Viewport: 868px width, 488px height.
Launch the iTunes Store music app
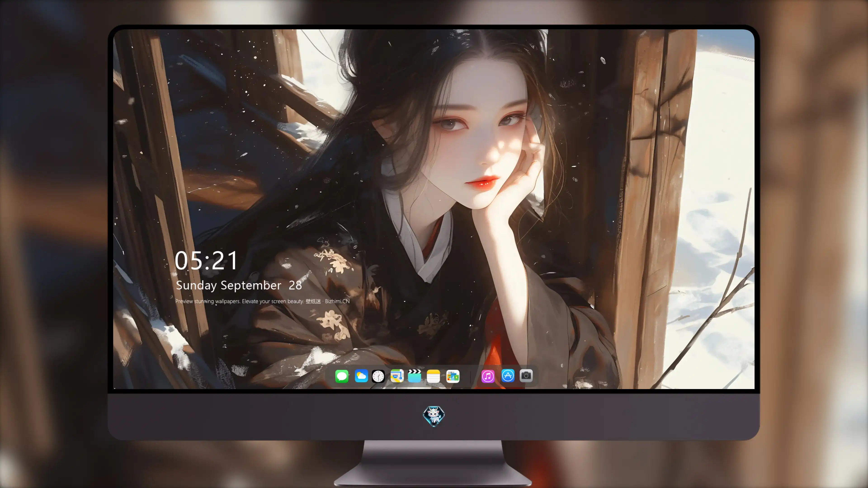click(x=488, y=376)
